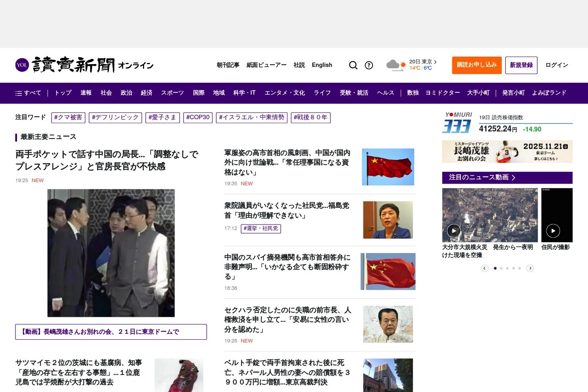The height and width of the screenshot is (392, 588).
Task: Open the 社会 navigation tab
Action: pyautogui.click(x=106, y=93)
